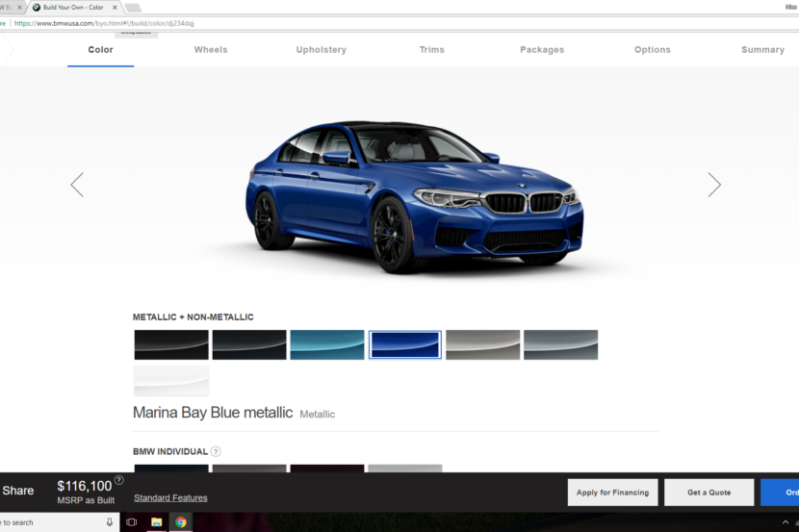
Task: Click the Marina Bay Blue metallic label
Action: point(213,413)
